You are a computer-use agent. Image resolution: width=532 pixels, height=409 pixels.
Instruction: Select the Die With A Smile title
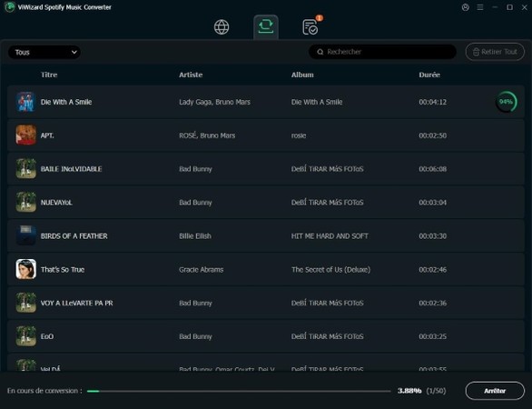[66, 102]
